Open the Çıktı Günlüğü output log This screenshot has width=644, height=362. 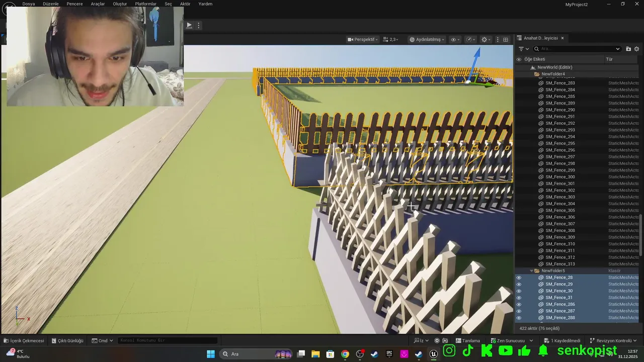pyautogui.click(x=67, y=340)
